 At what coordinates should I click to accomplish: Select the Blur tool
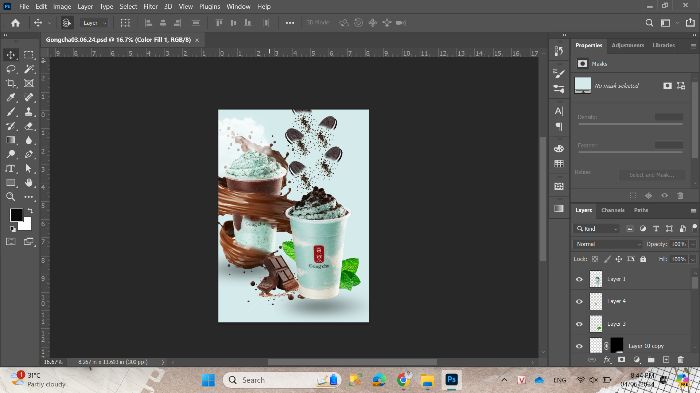[x=29, y=140]
